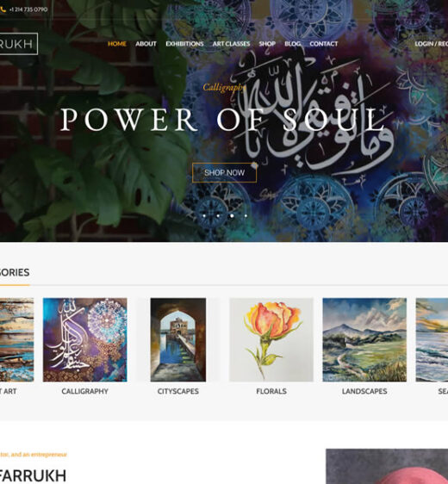Screen dimensions: 448x484
Task: Open the Home menu item
Action: click(116, 44)
